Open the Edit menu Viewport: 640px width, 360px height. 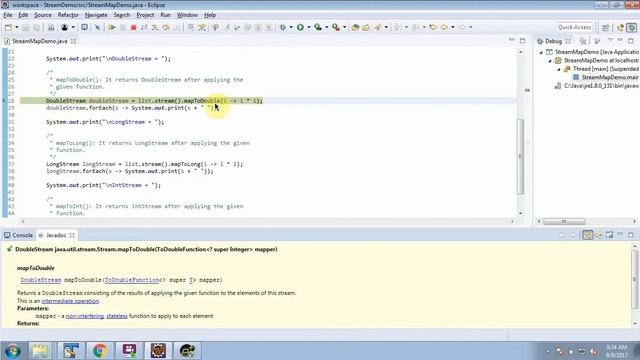[23, 15]
